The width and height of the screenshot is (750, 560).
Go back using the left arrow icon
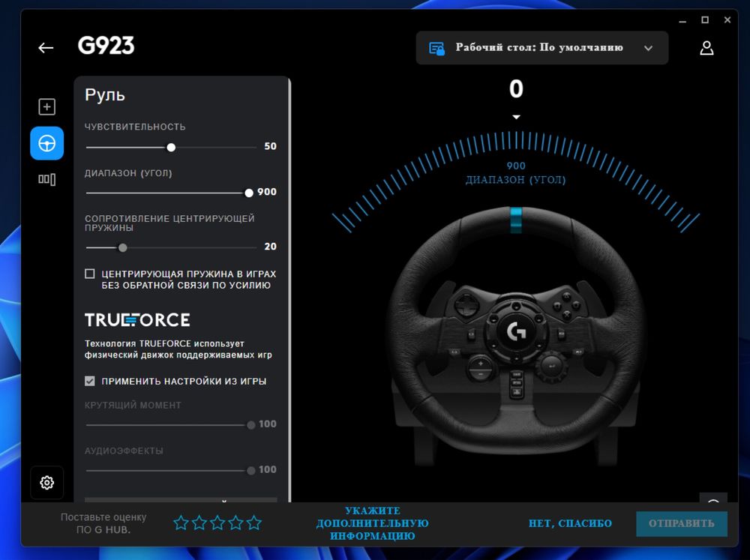pos(46,48)
